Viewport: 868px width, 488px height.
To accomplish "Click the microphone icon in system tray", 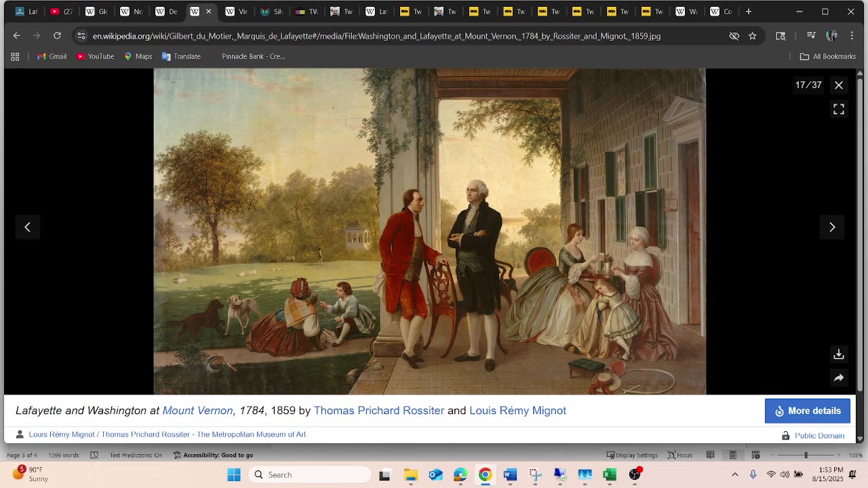I will click(x=753, y=474).
